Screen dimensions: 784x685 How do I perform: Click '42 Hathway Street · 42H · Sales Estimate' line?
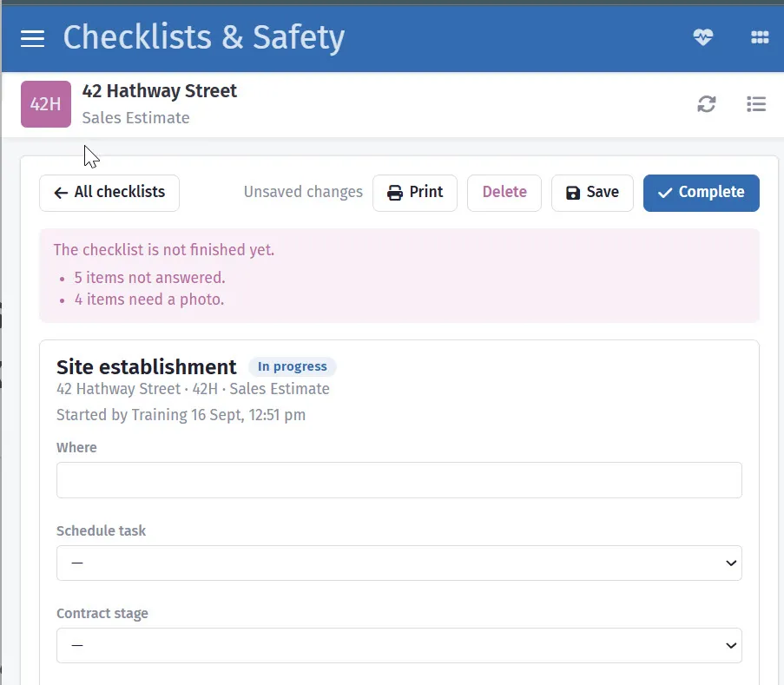[193, 389]
